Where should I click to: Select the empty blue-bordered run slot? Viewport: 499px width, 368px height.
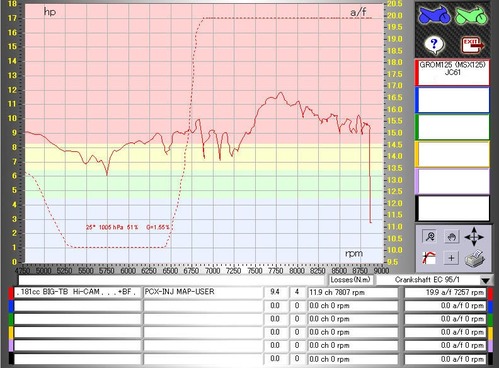(452, 100)
